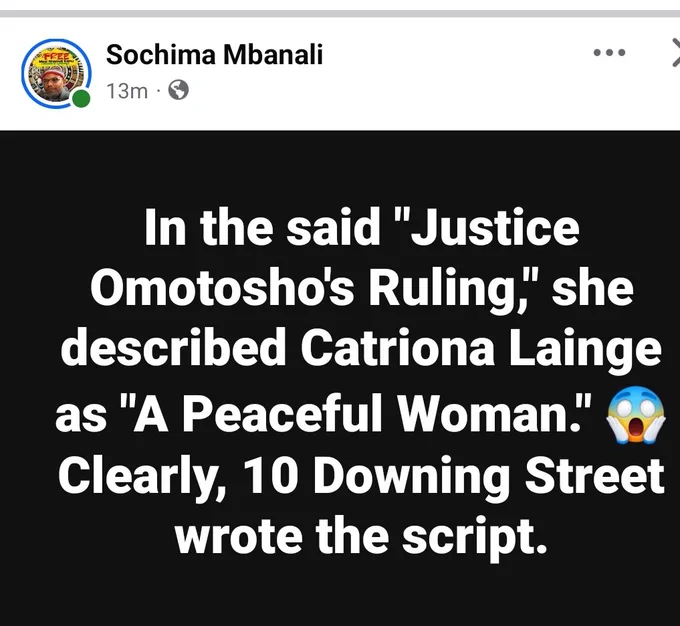Open the Sochima Mbanali name link
Image resolution: width=680 pixels, height=626 pixels.
tap(214, 55)
